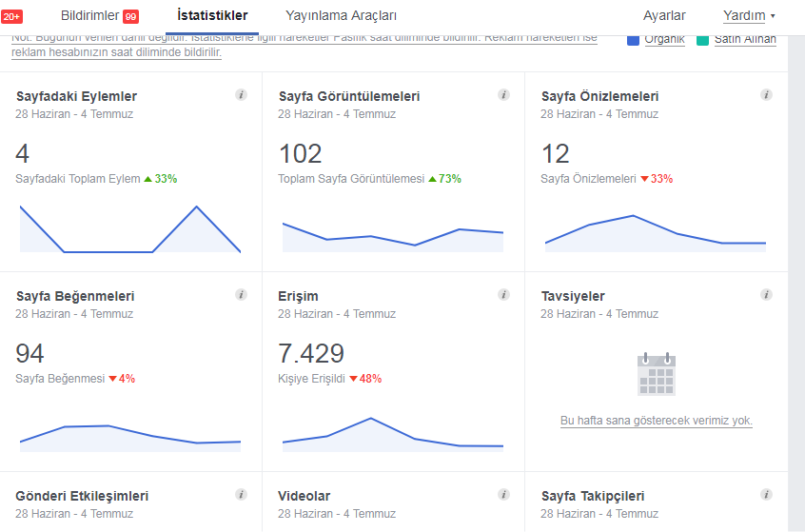Open info icon for Sayfa Önizlemeleri card

pos(766,95)
